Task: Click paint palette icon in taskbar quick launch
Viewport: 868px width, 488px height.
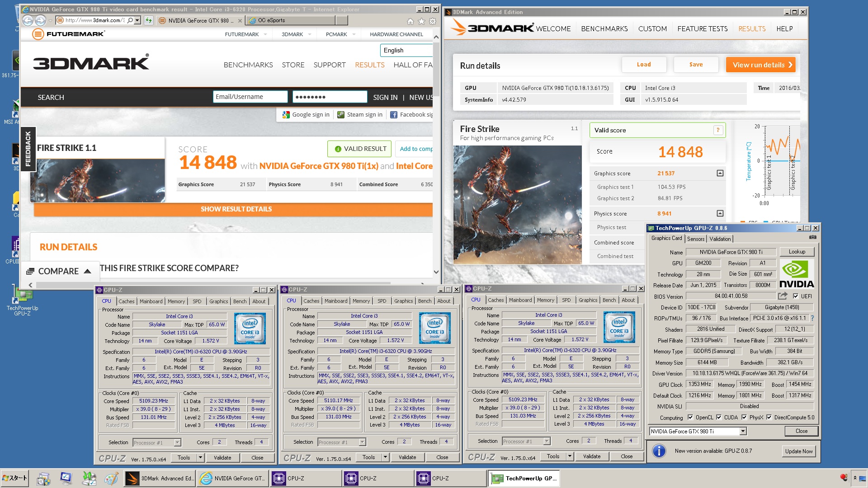Action: point(110,478)
